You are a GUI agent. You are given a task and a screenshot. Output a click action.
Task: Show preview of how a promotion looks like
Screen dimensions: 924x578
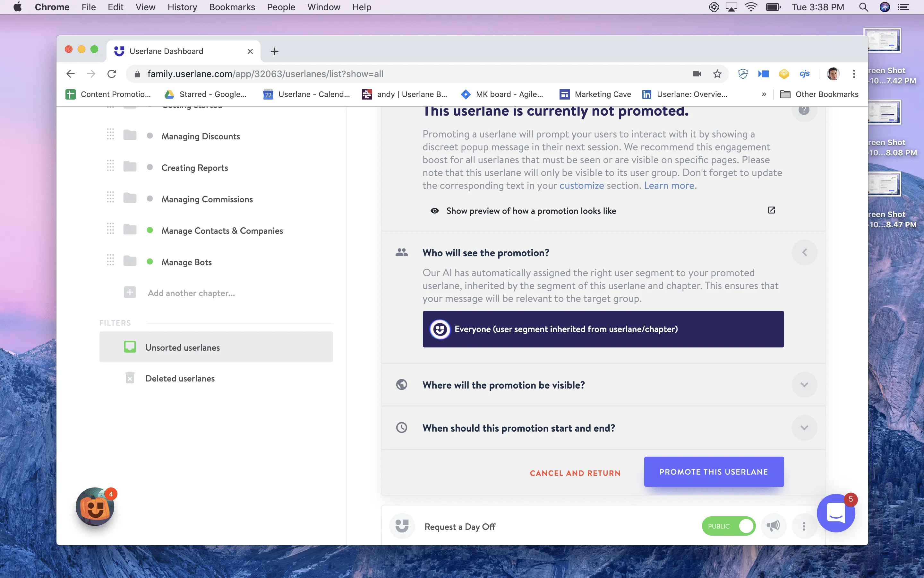(x=531, y=211)
